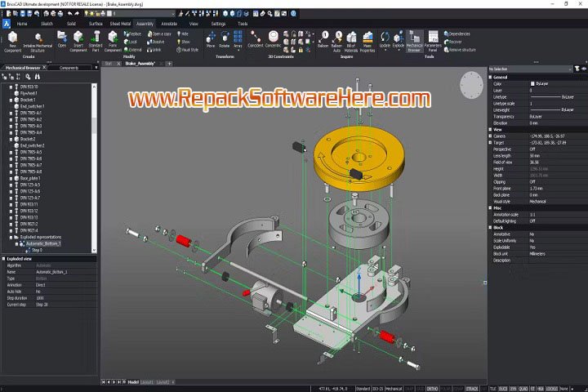Click the Form Component icon
Screen dimensions: 588x392
click(113, 42)
